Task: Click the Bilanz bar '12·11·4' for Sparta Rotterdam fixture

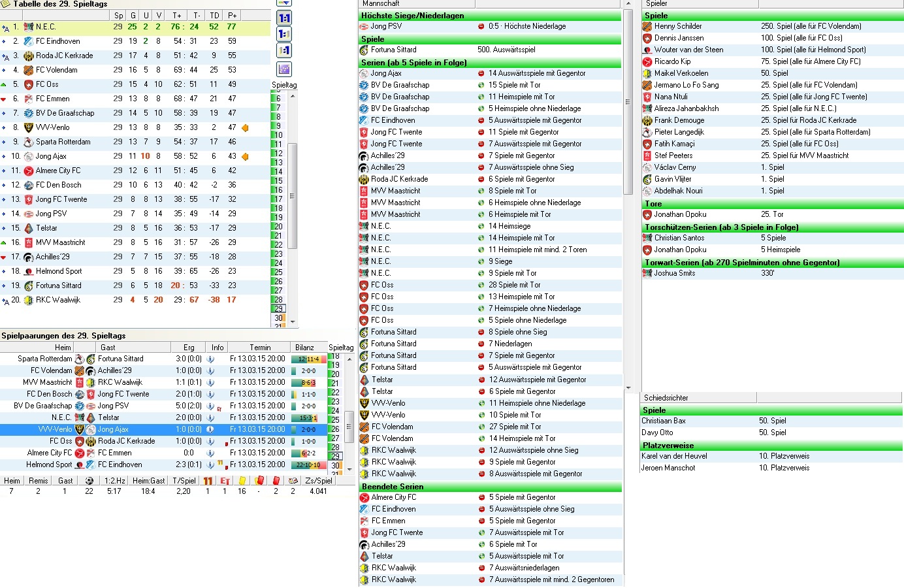Action: [x=308, y=359]
